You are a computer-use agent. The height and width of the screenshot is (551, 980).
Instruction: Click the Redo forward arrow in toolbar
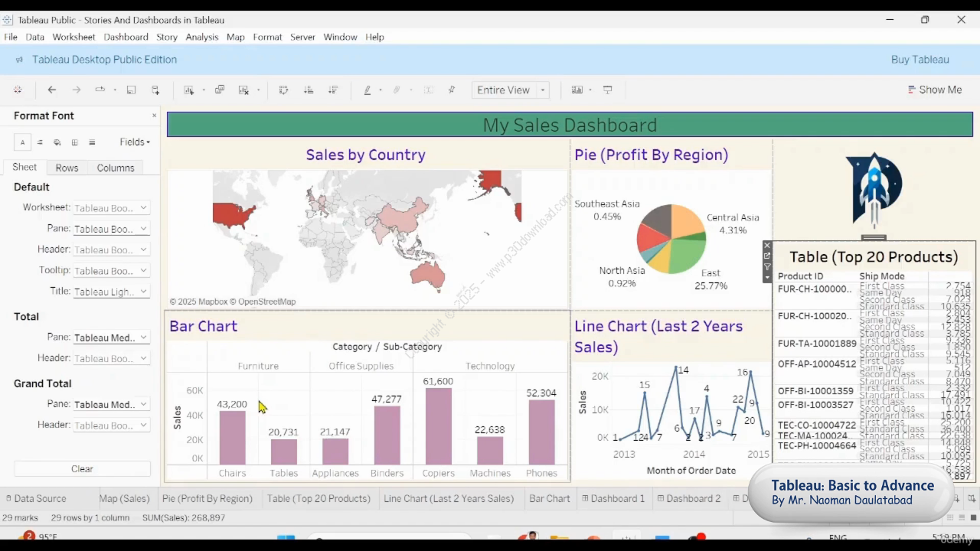tap(77, 90)
